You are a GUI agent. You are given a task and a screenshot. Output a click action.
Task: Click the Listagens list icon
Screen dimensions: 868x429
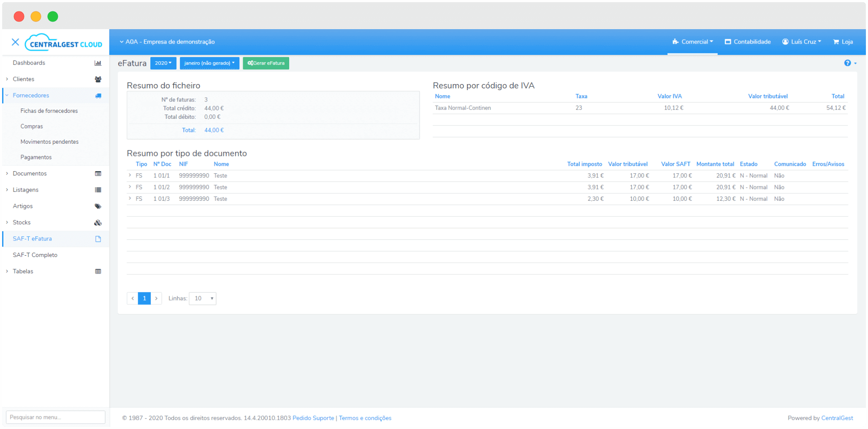tap(98, 190)
